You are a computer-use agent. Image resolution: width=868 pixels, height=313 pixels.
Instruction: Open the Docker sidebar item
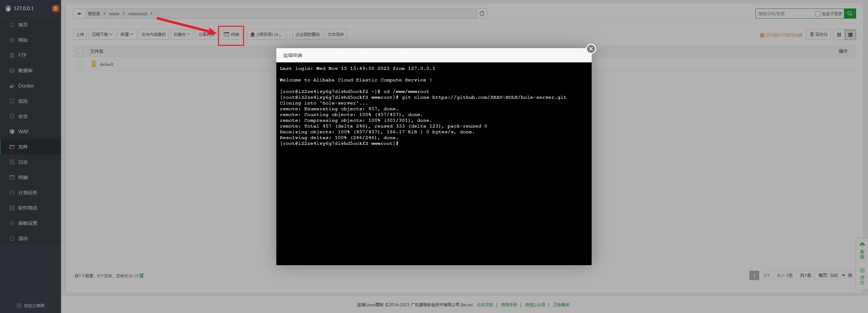pos(31,86)
